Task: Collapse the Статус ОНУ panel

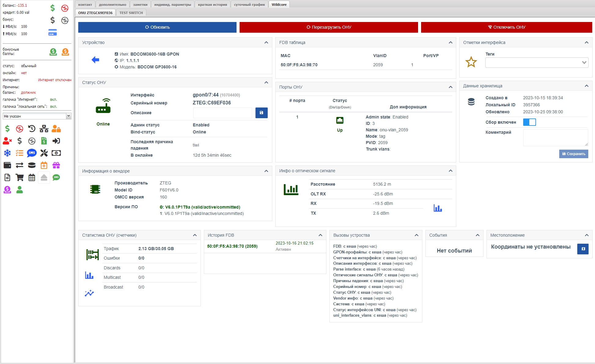Action: pos(266,82)
